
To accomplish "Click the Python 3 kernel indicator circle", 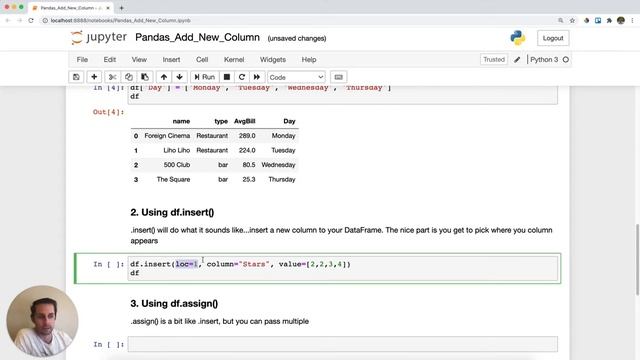I will pyautogui.click(x=566, y=60).
